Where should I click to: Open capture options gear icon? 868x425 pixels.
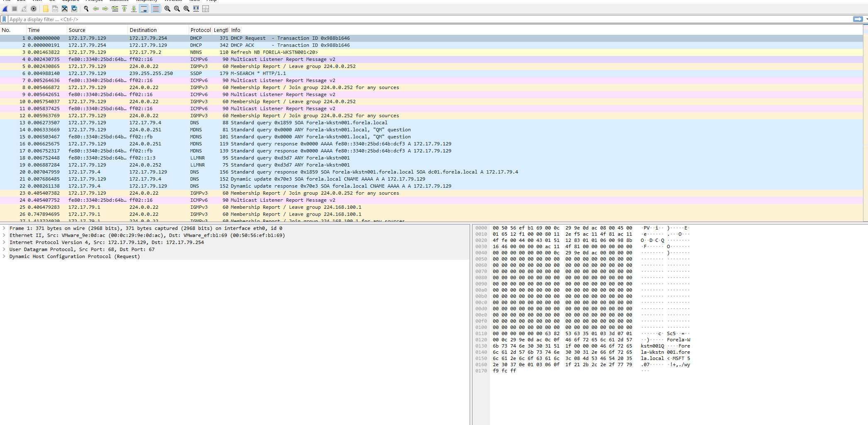pos(34,9)
